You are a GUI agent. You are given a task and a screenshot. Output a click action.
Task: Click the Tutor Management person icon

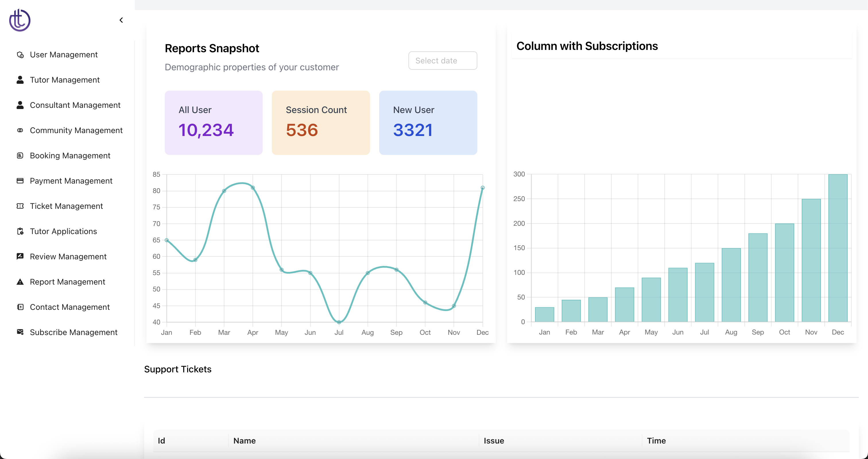(x=20, y=80)
